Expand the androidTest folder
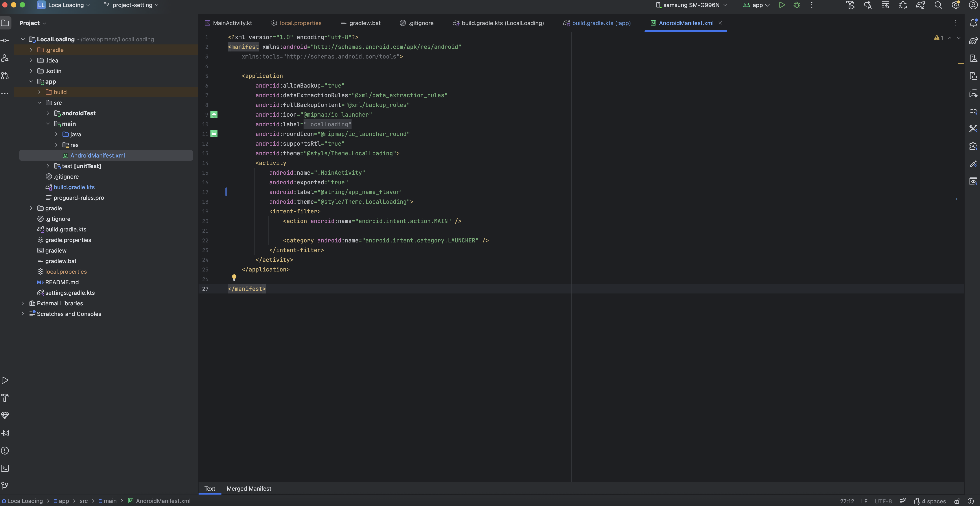980x506 pixels. pyautogui.click(x=48, y=113)
